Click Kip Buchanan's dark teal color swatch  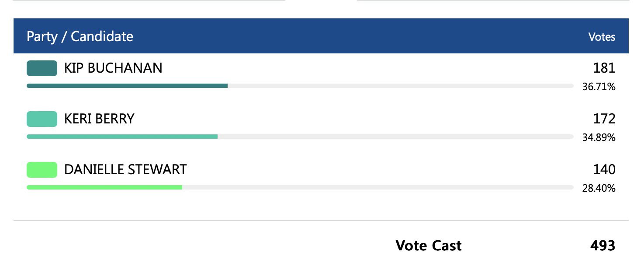(42, 68)
